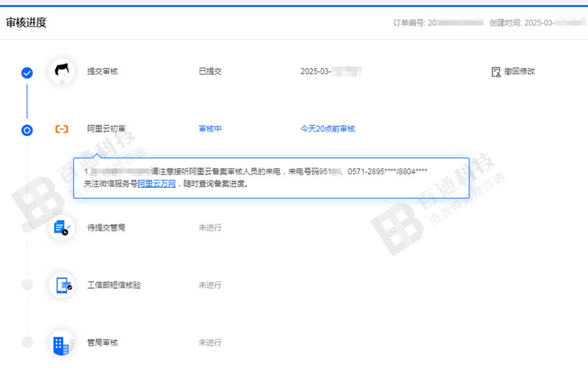Screen dimensions: 588x374
Task: Click the avatar icon for 提交审核
Action: click(62, 71)
